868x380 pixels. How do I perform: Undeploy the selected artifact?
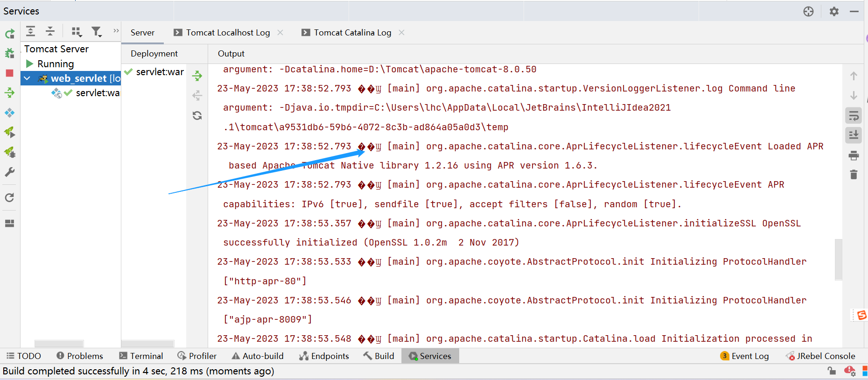tap(197, 96)
